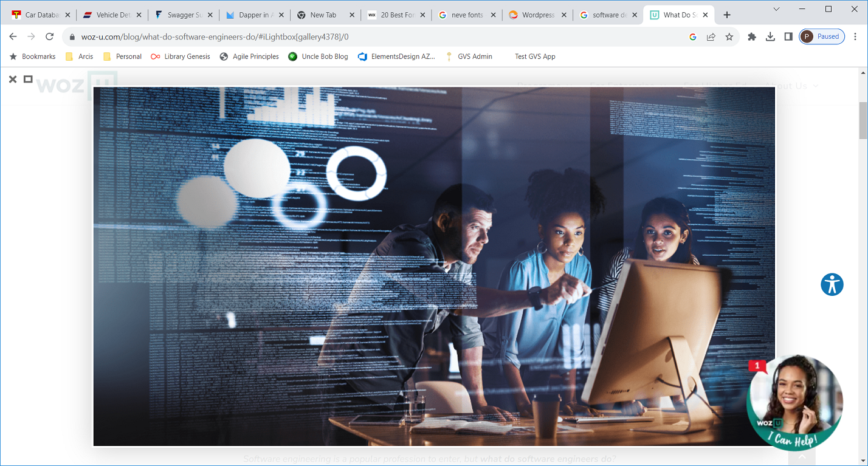Toggle the browser side panel icon
Screen dimensions: 868x466
pyautogui.click(x=788, y=36)
